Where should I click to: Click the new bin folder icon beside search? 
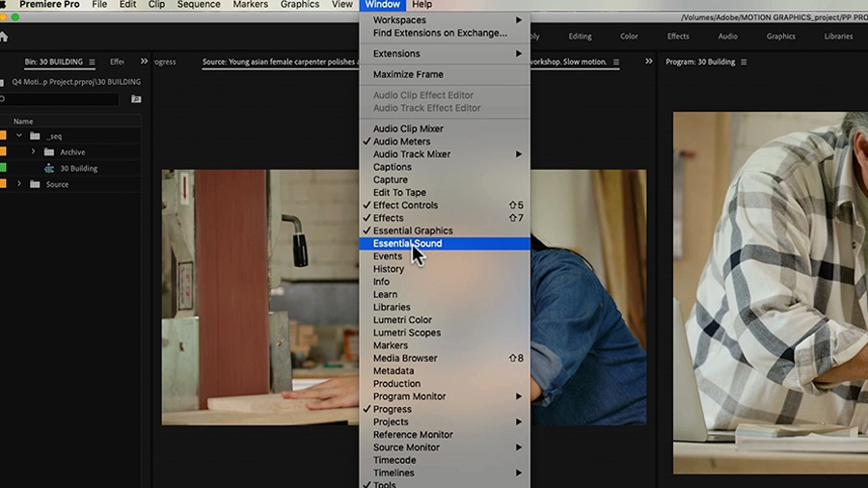click(x=136, y=99)
